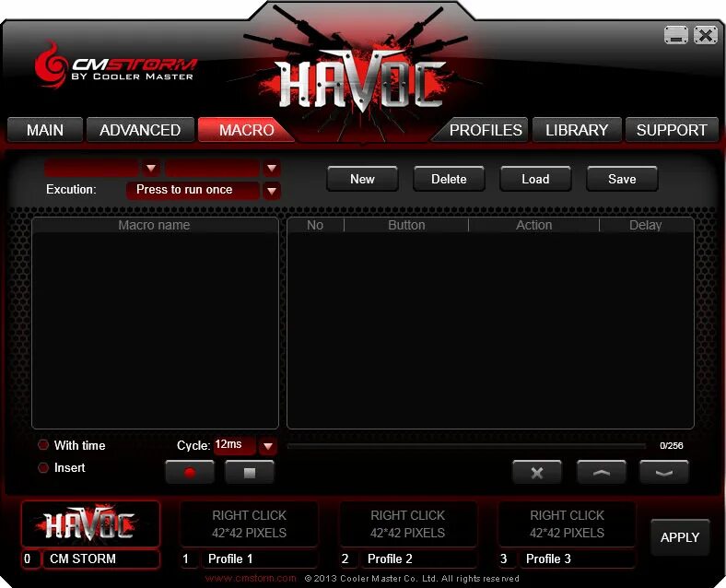Click the first empty red combo box
726x588 pixels.
click(92, 168)
